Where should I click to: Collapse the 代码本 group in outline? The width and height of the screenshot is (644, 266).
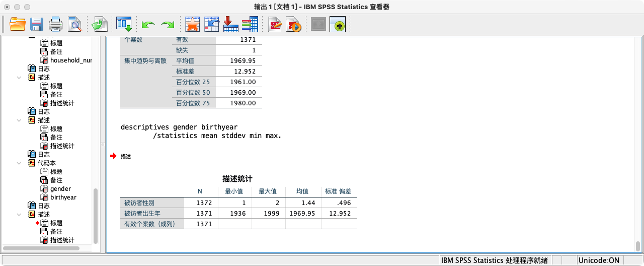[x=19, y=163]
